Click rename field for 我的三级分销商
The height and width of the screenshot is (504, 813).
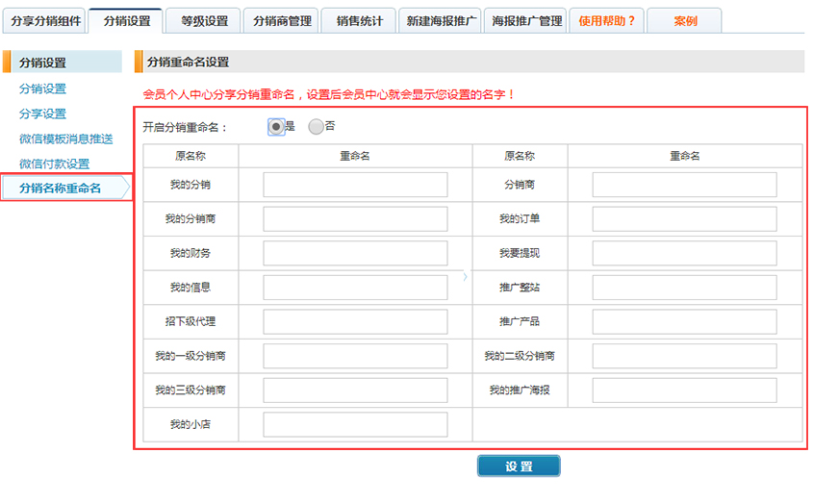(355, 390)
